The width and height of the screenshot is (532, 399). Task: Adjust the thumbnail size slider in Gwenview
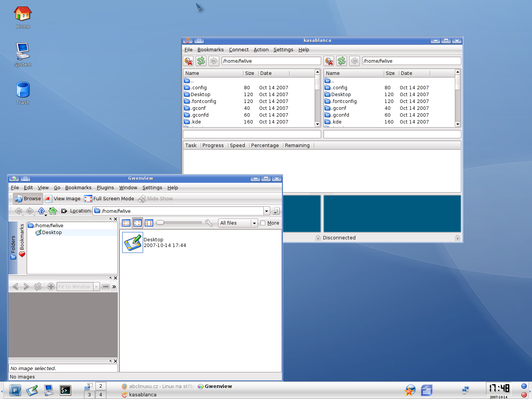click(179, 223)
